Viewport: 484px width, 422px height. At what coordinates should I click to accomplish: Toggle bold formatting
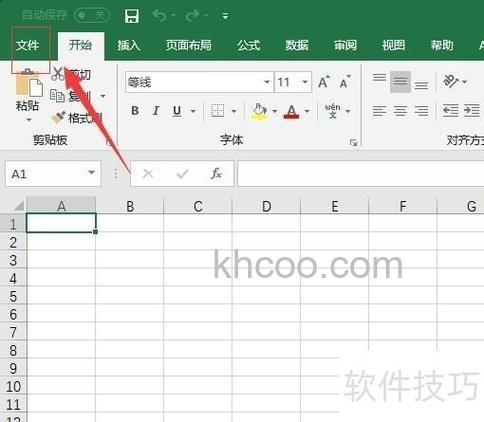tap(135, 111)
